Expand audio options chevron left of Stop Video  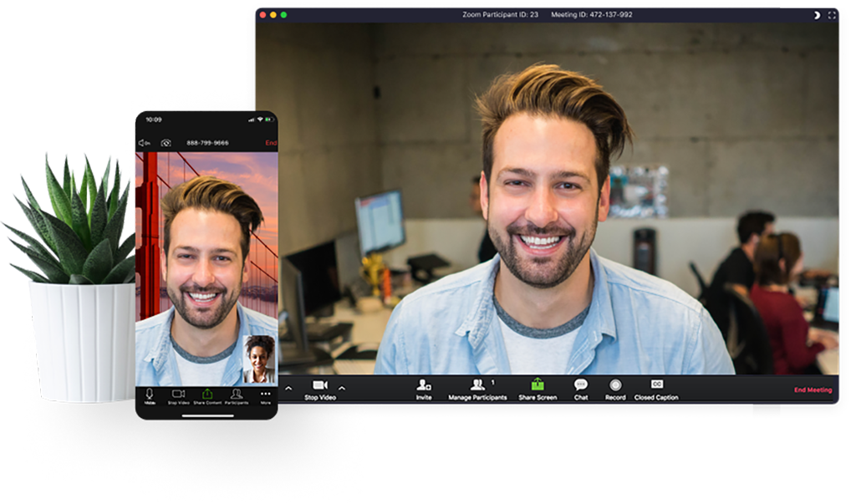point(288,388)
